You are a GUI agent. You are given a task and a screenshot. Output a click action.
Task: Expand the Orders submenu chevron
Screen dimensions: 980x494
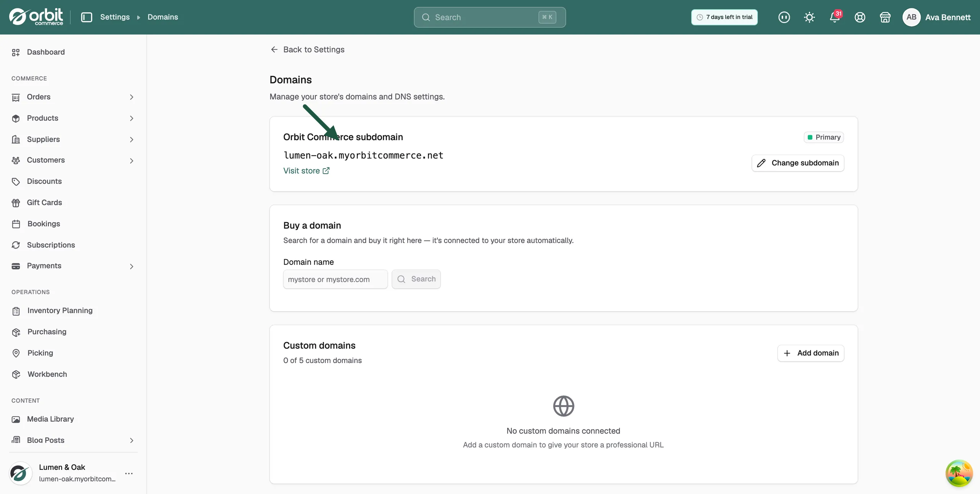[x=131, y=97]
